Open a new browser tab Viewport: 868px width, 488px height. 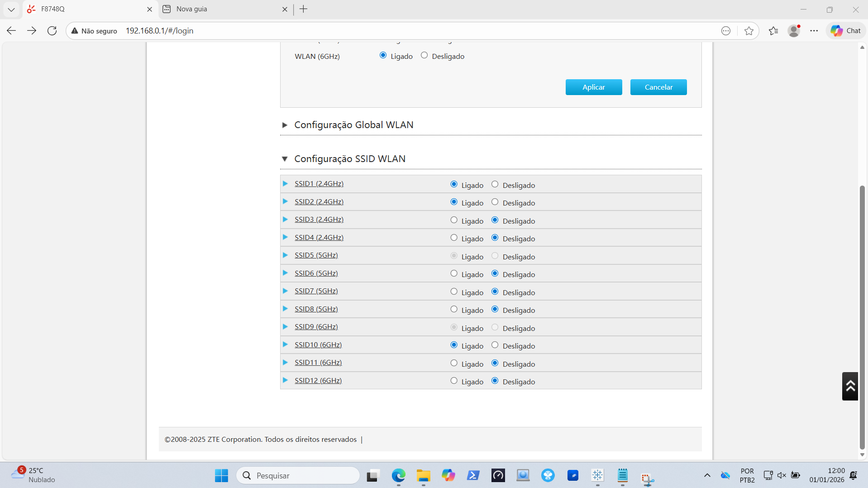coord(303,9)
